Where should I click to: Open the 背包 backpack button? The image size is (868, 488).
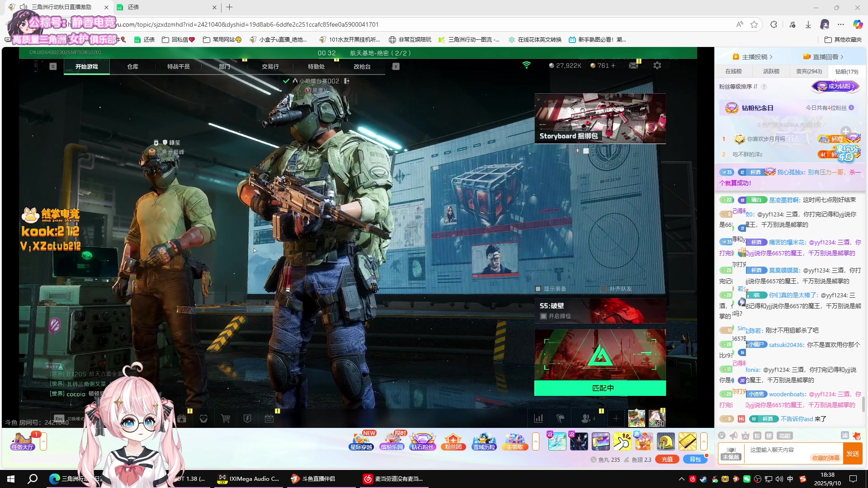point(695,460)
